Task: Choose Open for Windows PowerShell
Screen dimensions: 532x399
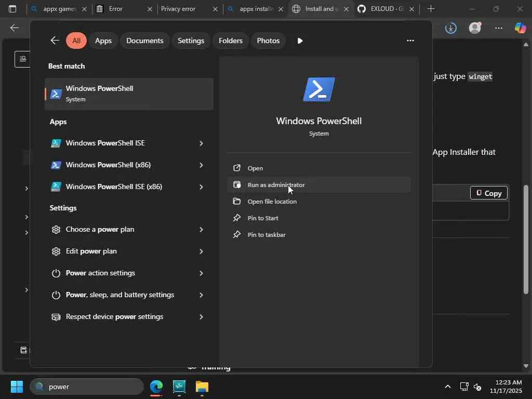Action: (x=319, y=168)
